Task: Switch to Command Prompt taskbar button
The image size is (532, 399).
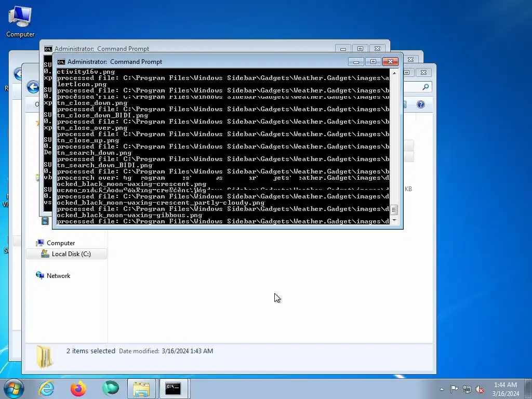Action: (174, 389)
